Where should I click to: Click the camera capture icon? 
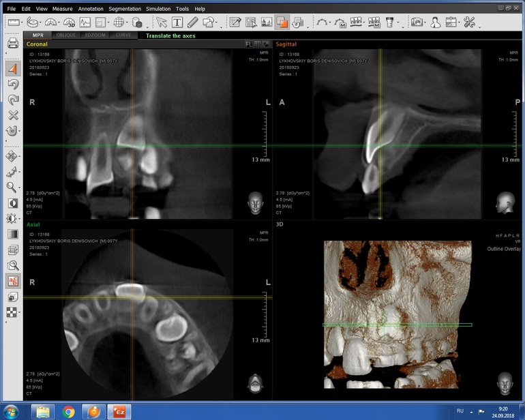pyautogui.click(x=417, y=22)
